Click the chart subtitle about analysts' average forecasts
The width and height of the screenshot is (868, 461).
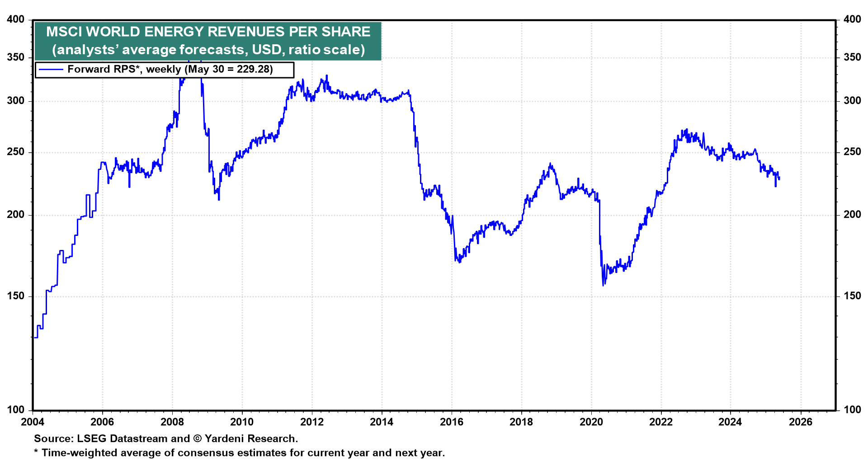[208, 49]
